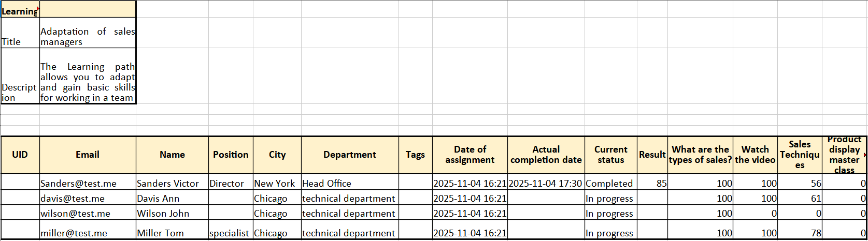Click the 2025-11-04 17:30 completion date cell
The width and height of the screenshot is (868, 241).
point(545,184)
